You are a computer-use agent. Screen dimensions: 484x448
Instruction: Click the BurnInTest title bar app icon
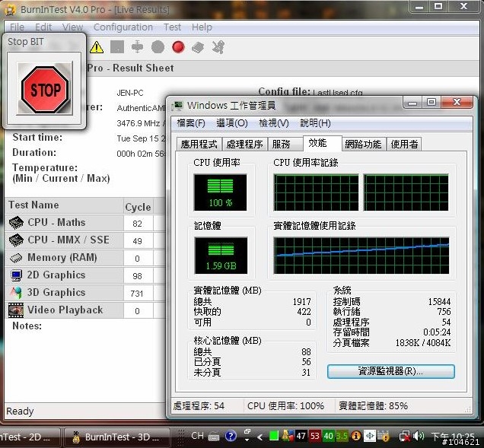click(x=11, y=10)
